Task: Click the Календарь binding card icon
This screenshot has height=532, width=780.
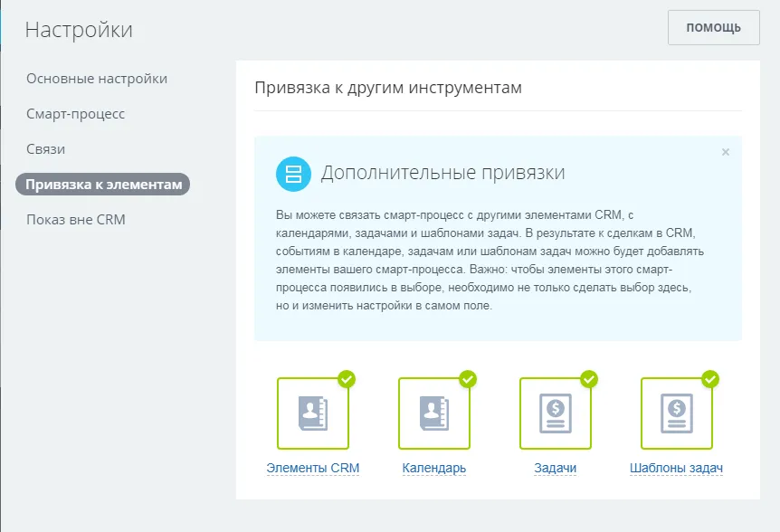Action: (433, 413)
